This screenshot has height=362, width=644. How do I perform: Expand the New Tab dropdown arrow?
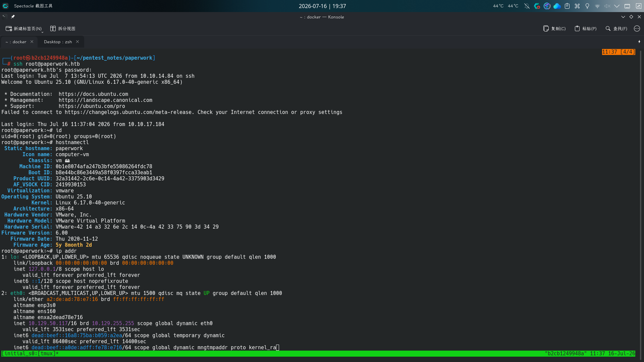click(x=42, y=32)
